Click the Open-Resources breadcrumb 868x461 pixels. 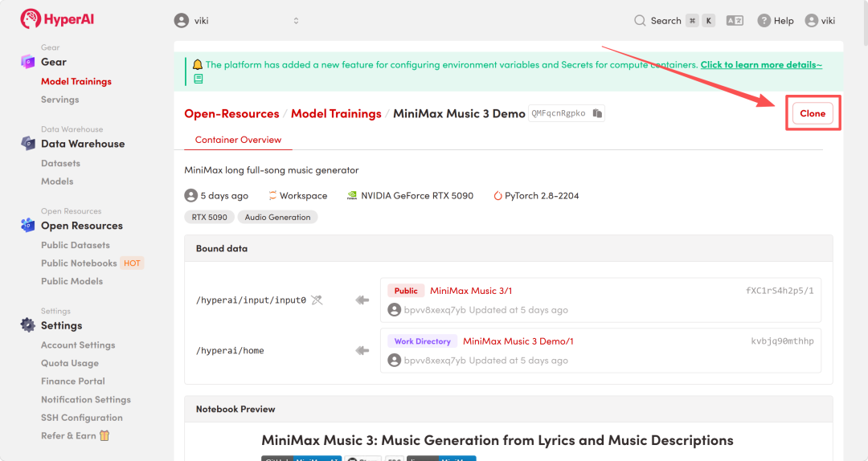pos(231,113)
